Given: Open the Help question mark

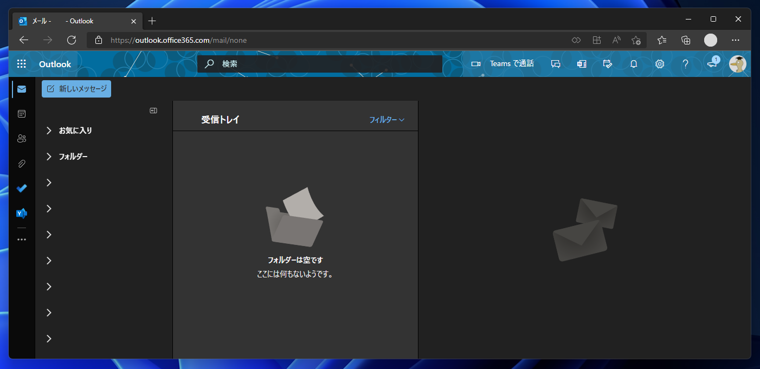Looking at the screenshot, I should click(x=685, y=64).
